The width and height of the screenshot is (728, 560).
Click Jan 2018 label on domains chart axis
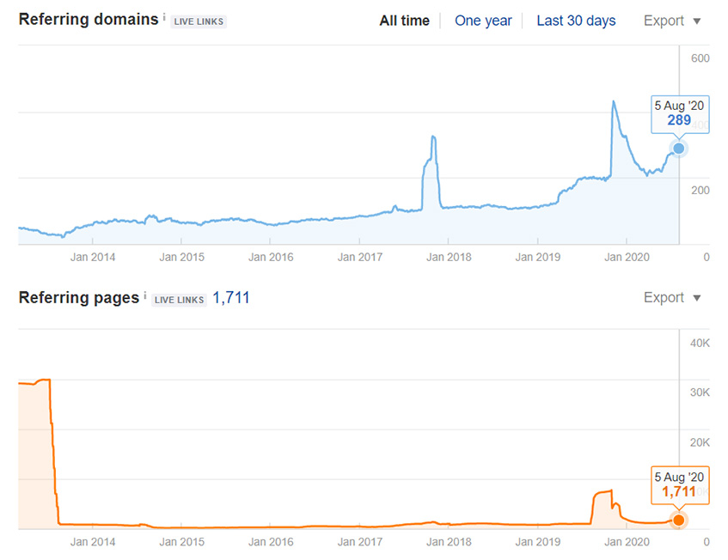(449, 257)
